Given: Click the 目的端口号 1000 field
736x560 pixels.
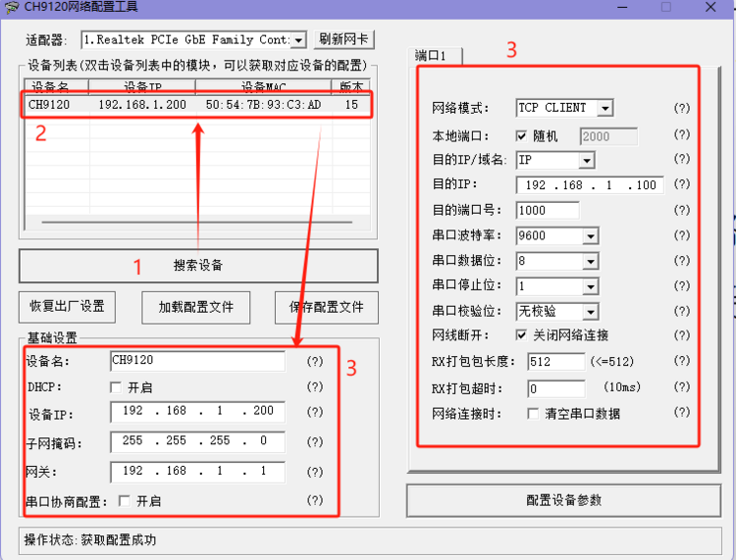Looking at the screenshot, I should (548, 211).
